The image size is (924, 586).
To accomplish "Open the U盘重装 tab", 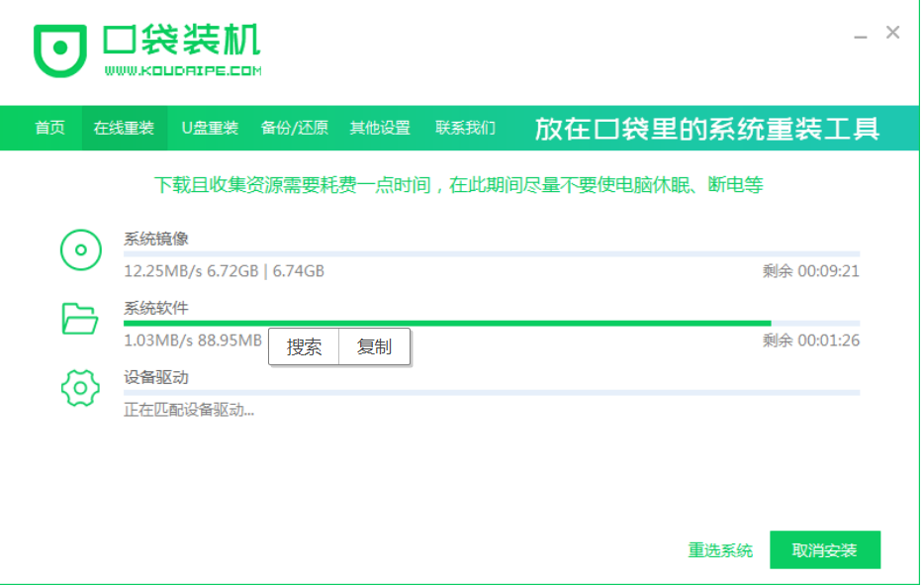I will 210,129.
